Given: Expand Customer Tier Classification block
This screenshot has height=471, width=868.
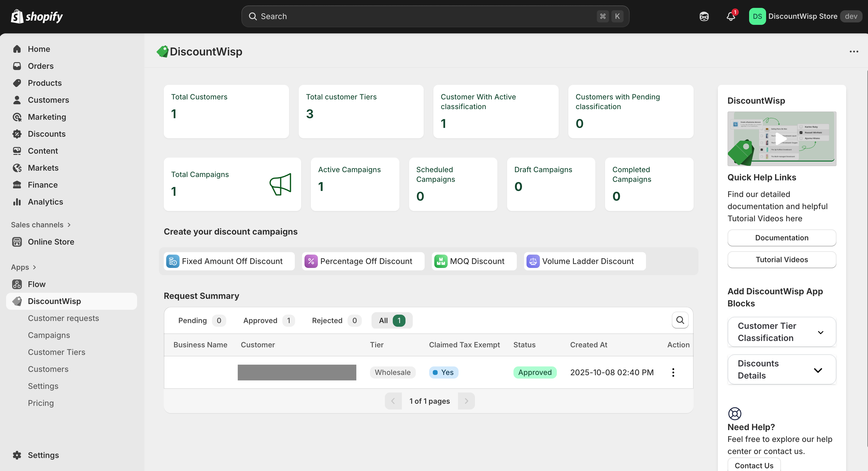Looking at the screenshot, I should point(820,332).
